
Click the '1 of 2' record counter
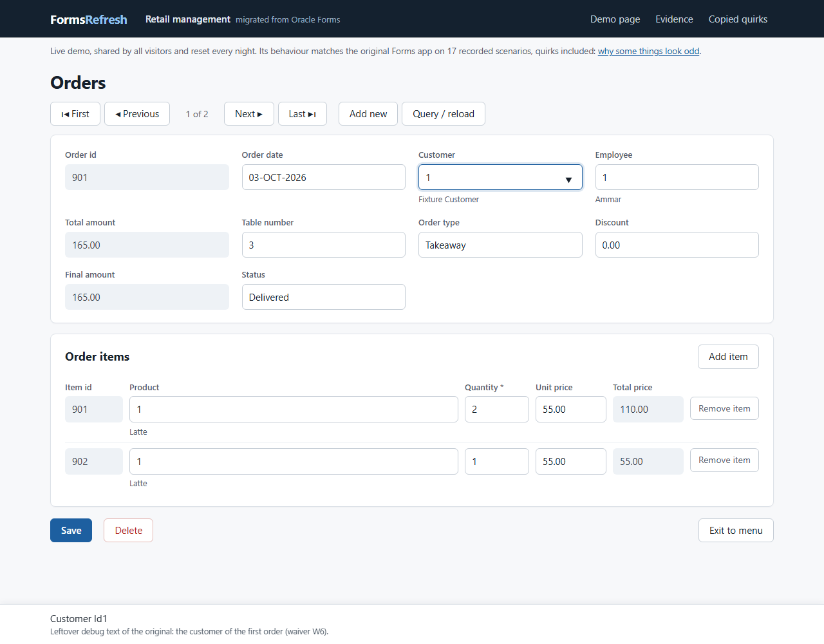(197, 114)
